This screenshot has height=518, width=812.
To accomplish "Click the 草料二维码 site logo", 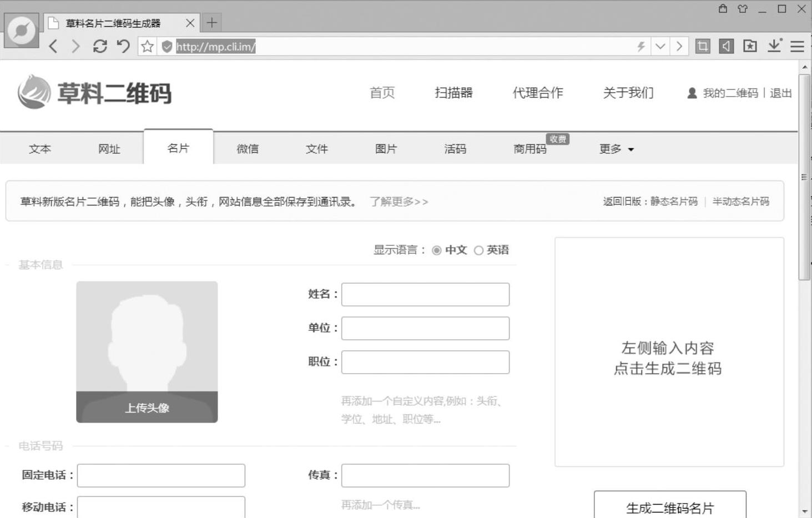I will [x=94, y=92].
